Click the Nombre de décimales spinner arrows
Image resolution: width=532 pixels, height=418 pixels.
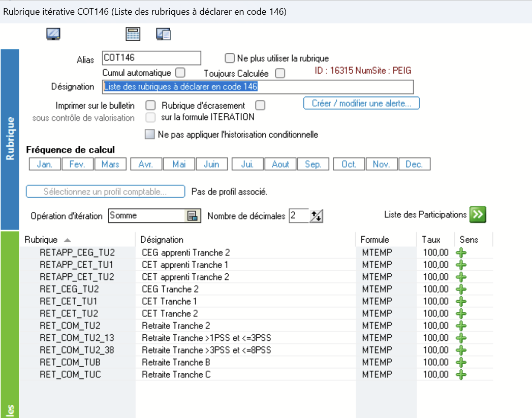pyautogui.click(x=316, y=216)
